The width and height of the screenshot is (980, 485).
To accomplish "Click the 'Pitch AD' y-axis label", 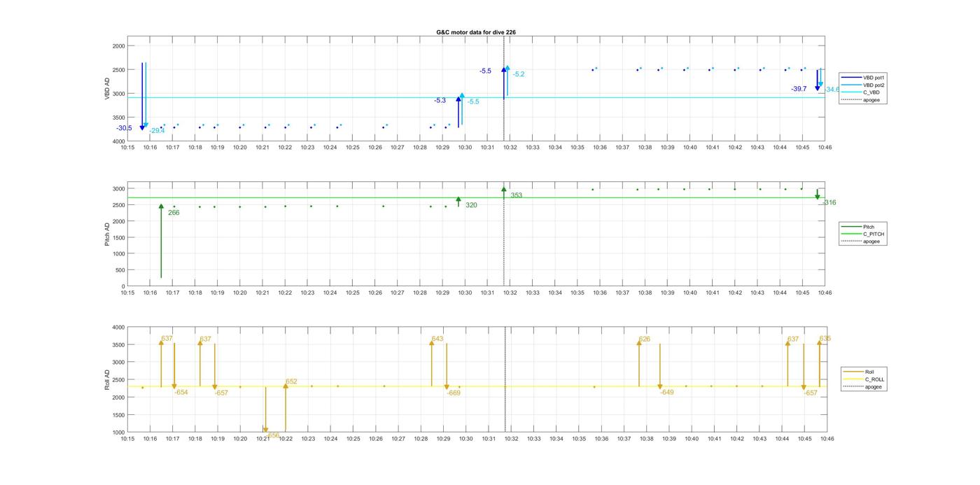I will (x=107, y=234).
